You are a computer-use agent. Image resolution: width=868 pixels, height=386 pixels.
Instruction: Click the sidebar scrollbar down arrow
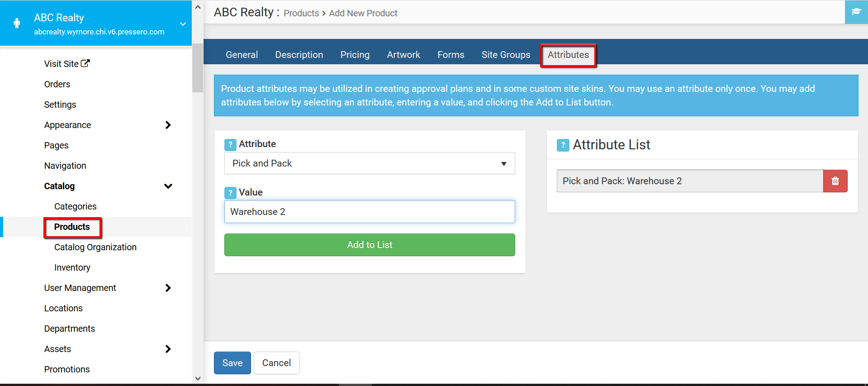tap(198, 378)
